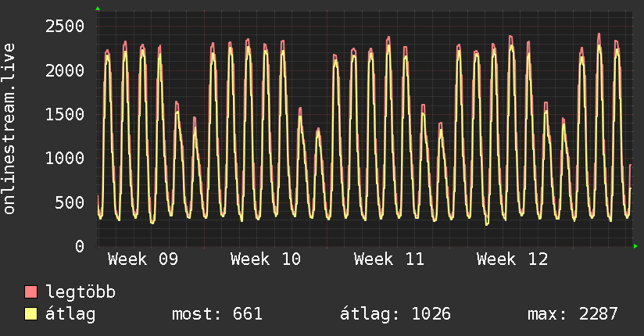Click the onlinestream.live vertical axis title

pyautogui.click(x=10, y=129)
